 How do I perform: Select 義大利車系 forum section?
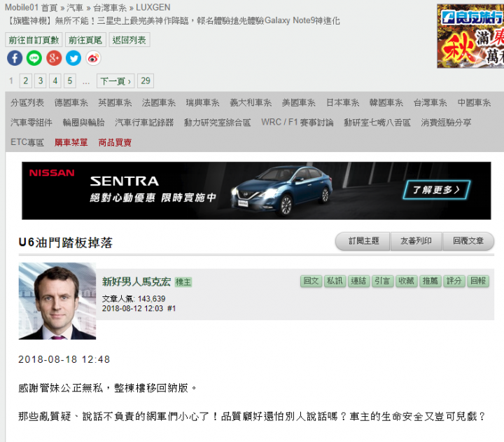[251, 102]
